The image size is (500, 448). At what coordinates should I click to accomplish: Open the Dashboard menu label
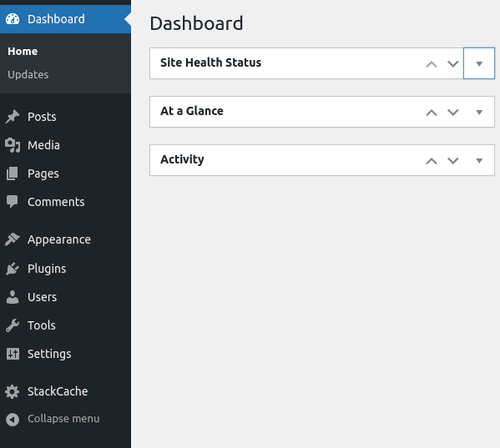click(56, 19)
